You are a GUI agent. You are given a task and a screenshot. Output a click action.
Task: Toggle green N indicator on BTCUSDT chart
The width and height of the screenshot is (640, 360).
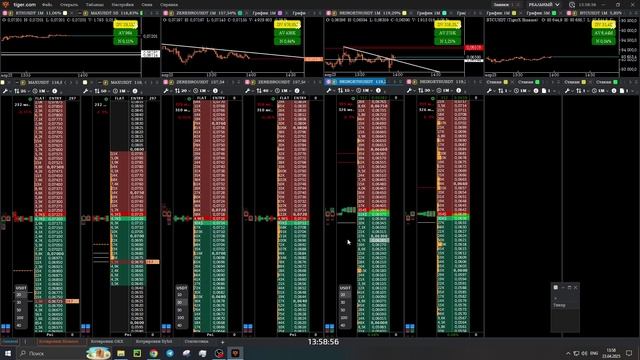coord(604,41)
